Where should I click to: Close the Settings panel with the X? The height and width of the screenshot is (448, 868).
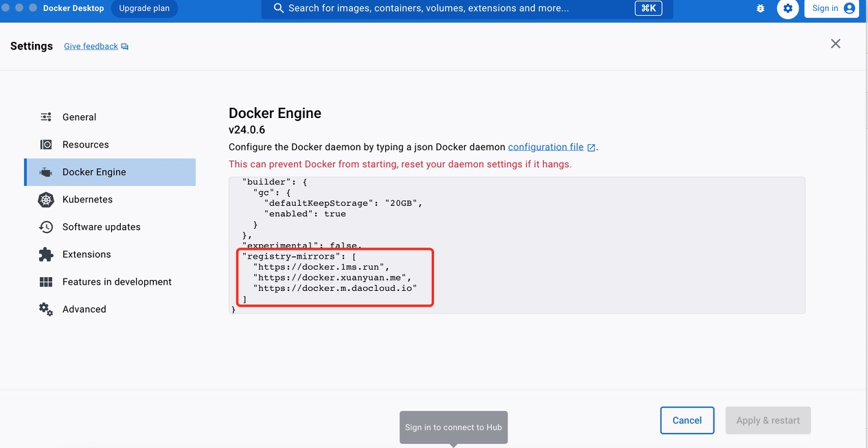point(836,44)
